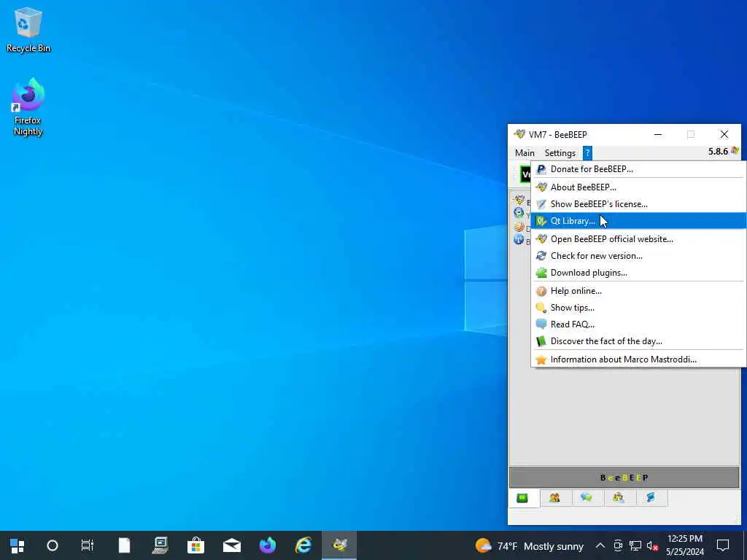Open the Settings menu in BeeBEEP
Image resolution: width=747 pixels, height=560 pixels.
(560, 153)
